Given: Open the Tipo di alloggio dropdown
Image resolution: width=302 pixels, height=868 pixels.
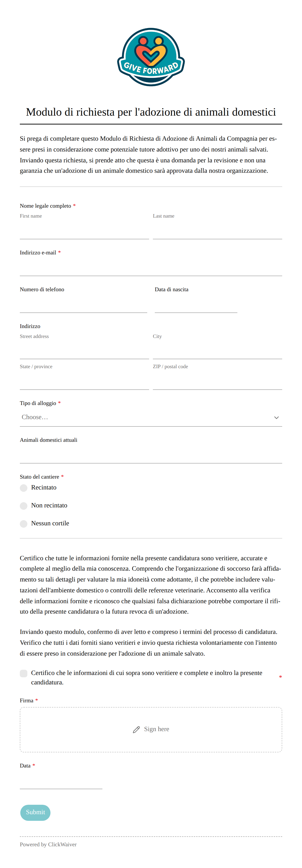Looking at the screenshot, I should pyautogui.click(x=151, y=417).
